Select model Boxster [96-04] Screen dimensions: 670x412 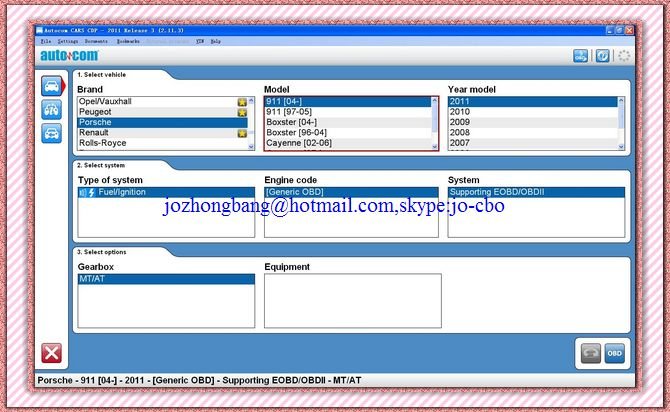click(x=348, y=132)
